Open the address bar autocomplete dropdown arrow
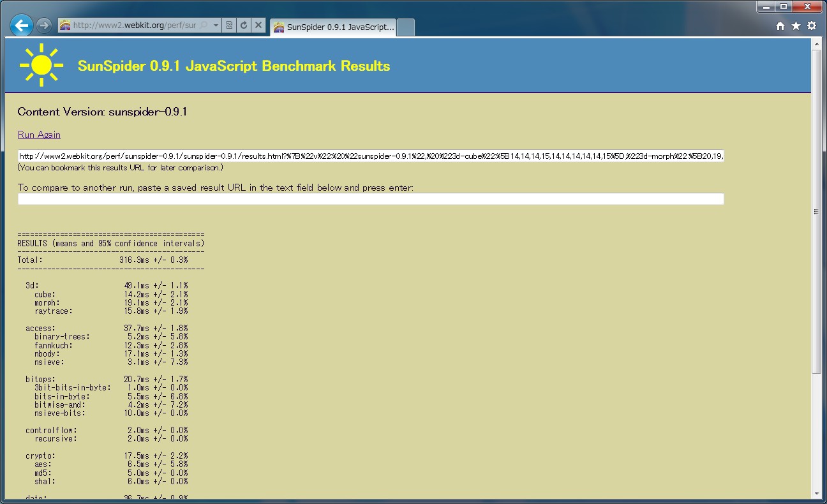Screen dimensions: 827x504 (216, 26)
